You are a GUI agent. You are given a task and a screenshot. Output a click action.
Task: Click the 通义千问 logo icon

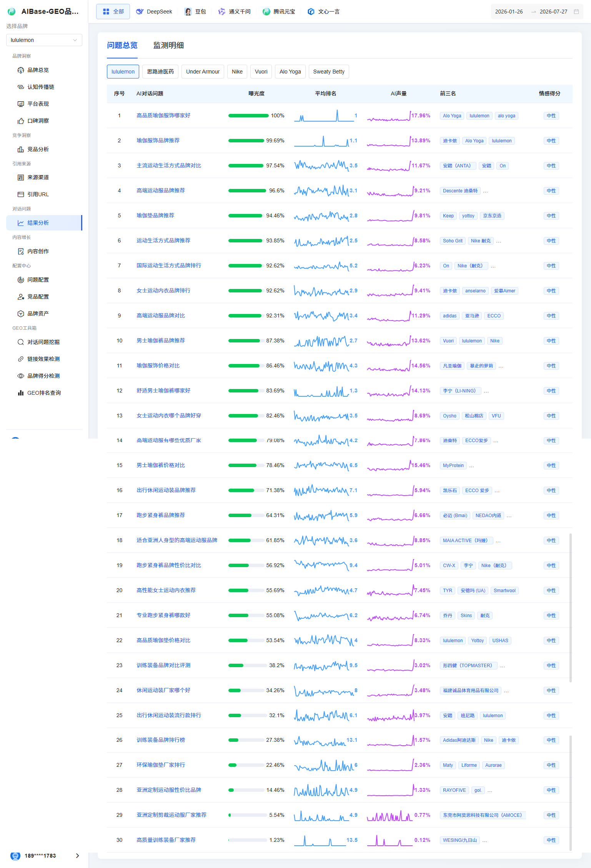pos(222,12)
